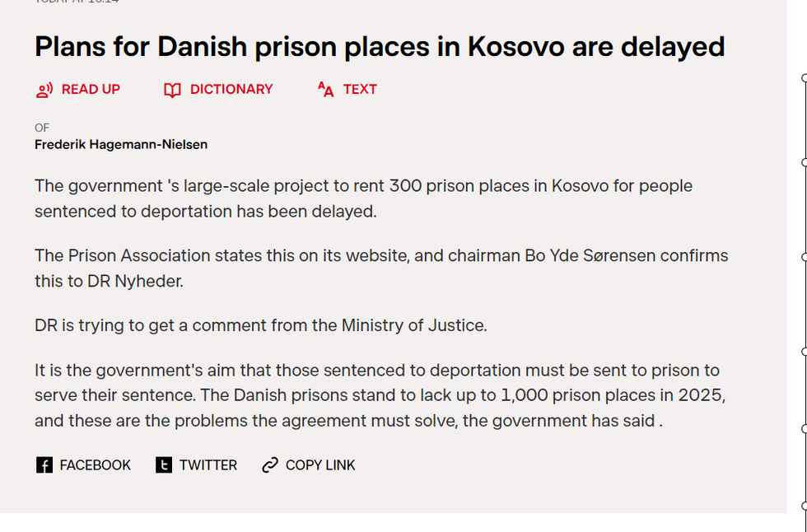807x532 pixels.
Task: Share the article via TWITTER label
Action: 208,465
